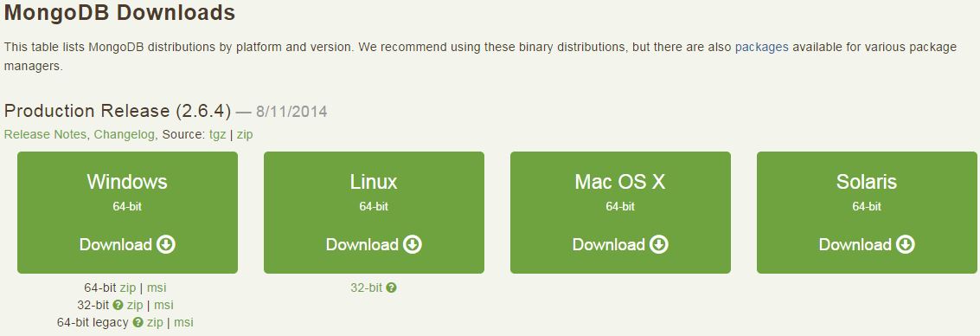Download the Windows 64-bit msi installer
The width and height of the screenshot is (980, 336).
tap(157, 288)
